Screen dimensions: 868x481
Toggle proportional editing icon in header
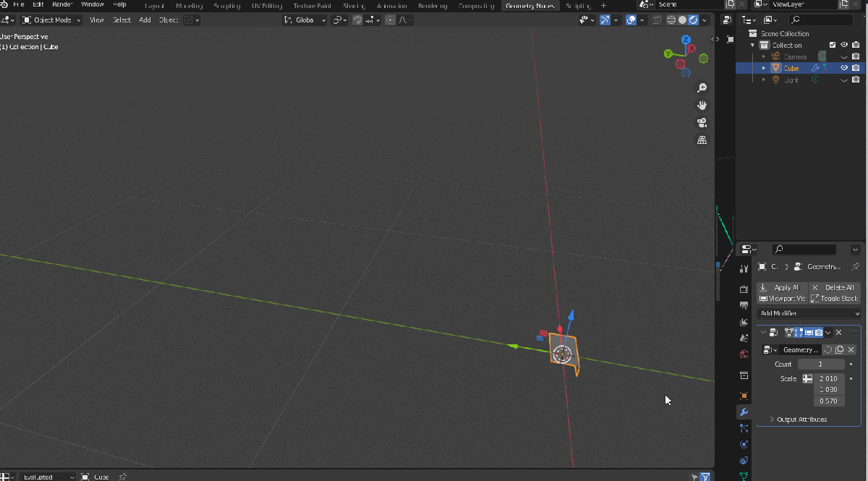391,20
